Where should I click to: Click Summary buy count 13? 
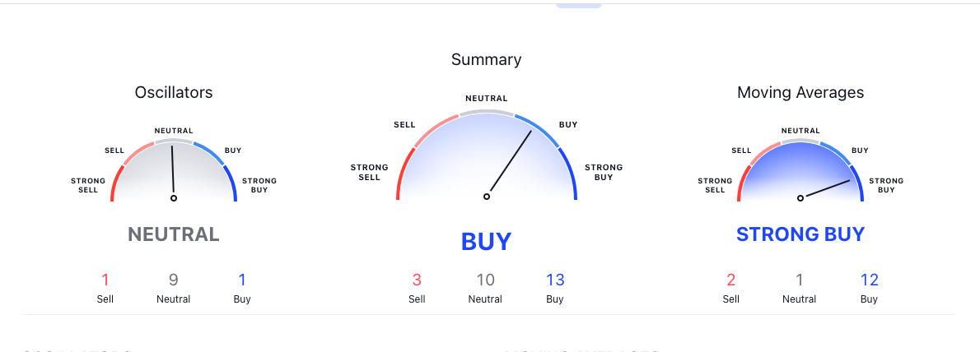coord(555,280)
